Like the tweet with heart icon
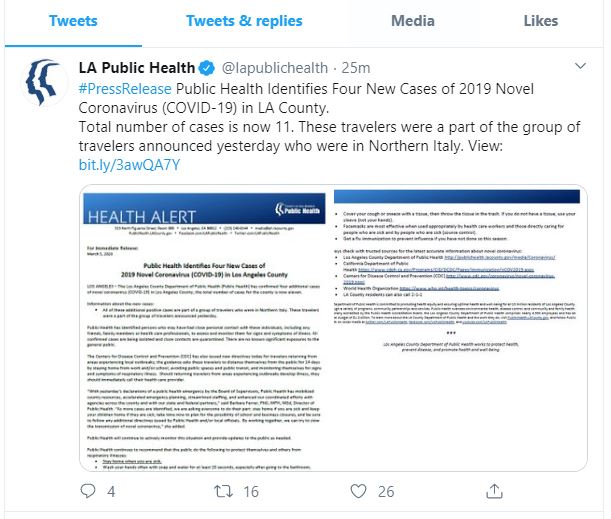Image resolution: width=611 pixels, height=519 pixels. (358, 491)
